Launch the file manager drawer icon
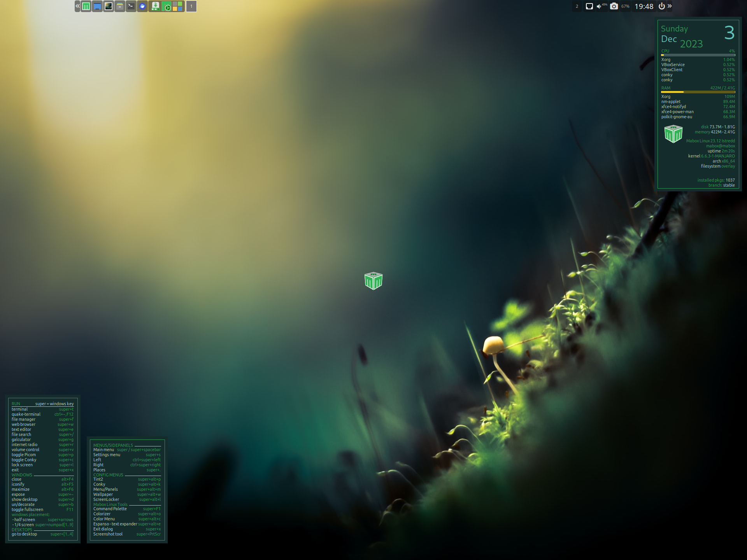747x560 pixels. (120, 6)
